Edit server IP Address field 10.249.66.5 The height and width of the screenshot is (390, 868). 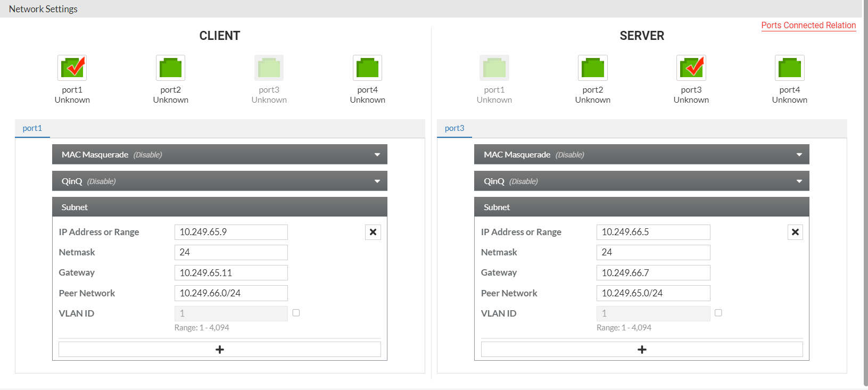click(653, 232)
